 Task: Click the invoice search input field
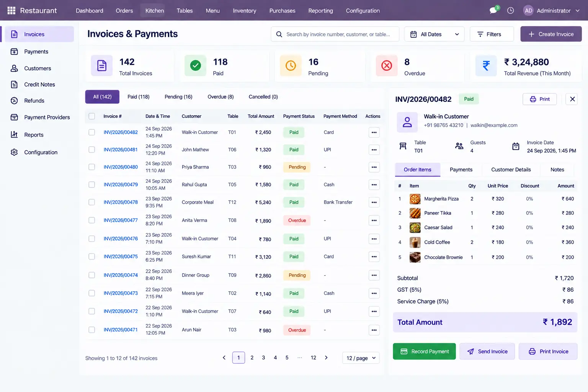coord(335,34)
